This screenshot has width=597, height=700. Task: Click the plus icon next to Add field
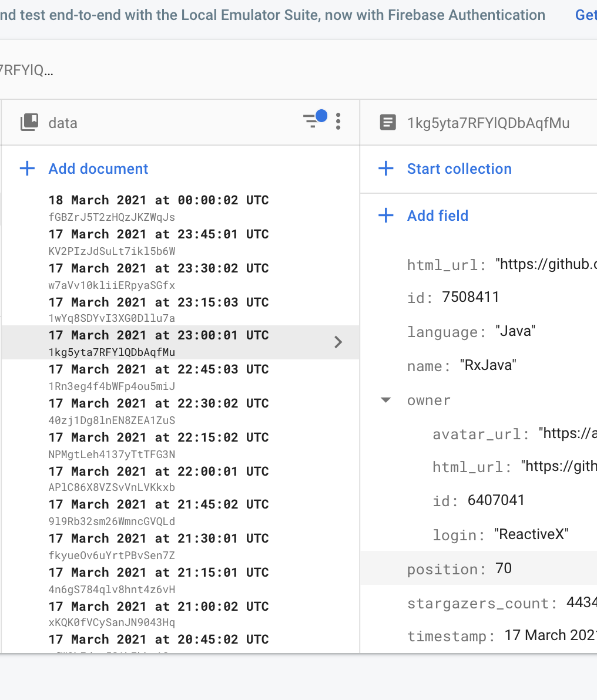point(385,216)
